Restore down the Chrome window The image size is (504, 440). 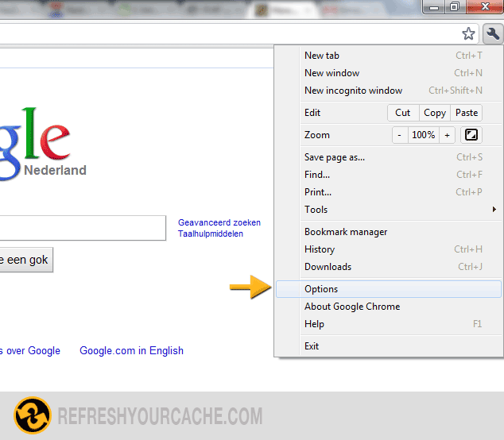[455, 6]
